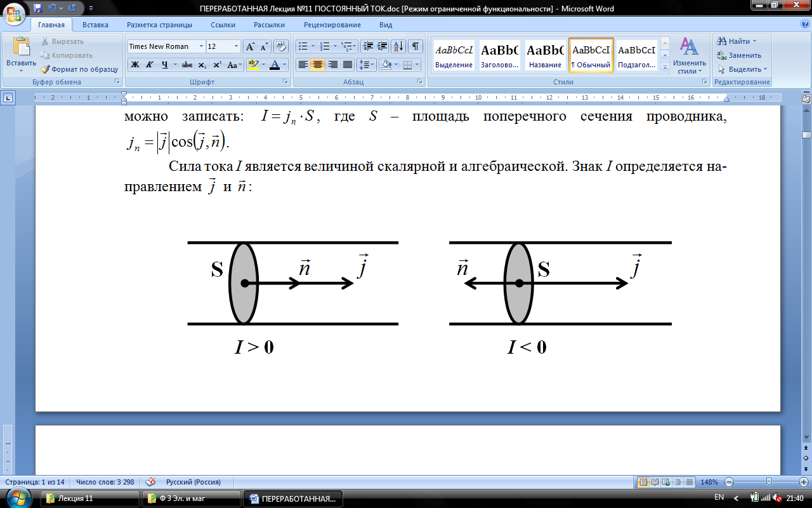Switch to Рецензирование tab
812x508 pixels.
(x=332, y=25)
